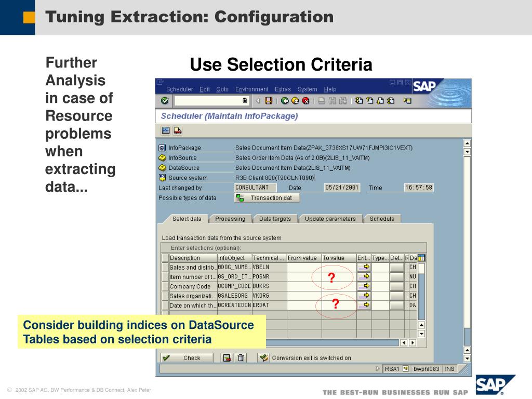Click the green Back arrow icon
Viewport: 532px width, 399px height.
tap(285, 101)
